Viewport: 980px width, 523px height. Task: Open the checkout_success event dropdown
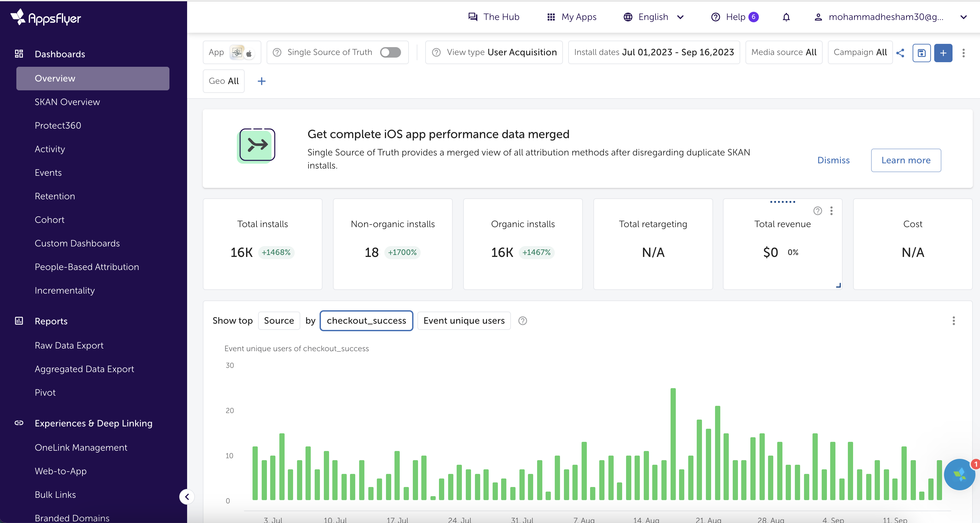[366, 320]
